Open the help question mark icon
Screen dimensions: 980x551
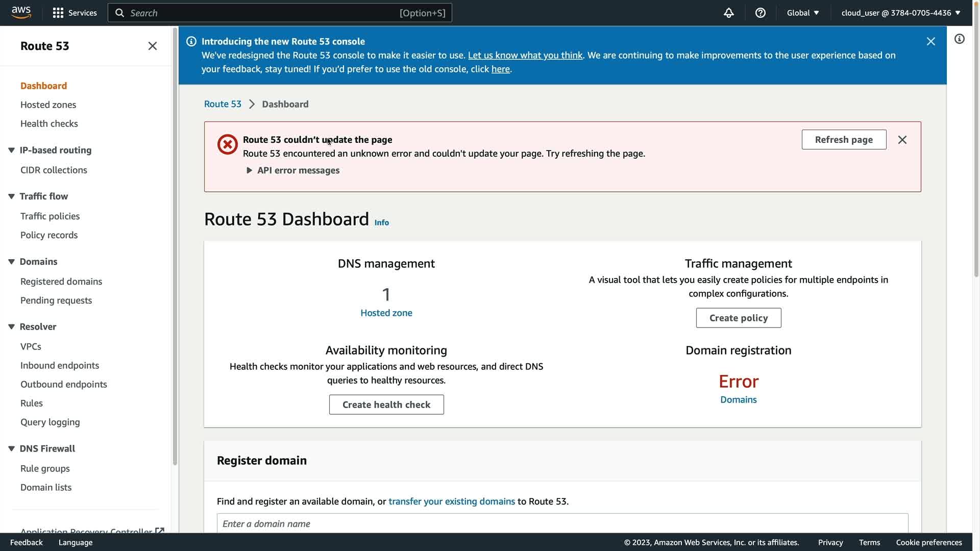coord(760,13)
